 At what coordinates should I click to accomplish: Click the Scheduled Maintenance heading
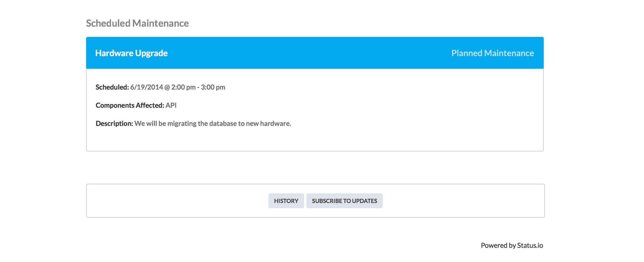point(137,23)
